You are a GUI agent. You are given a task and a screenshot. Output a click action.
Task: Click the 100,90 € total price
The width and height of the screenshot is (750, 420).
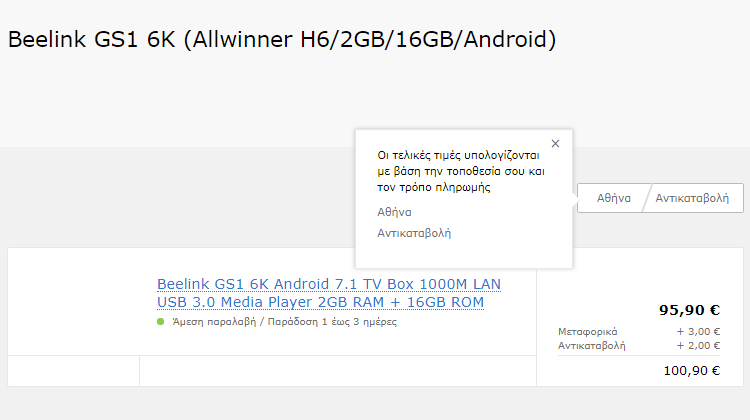coord(692,371)
